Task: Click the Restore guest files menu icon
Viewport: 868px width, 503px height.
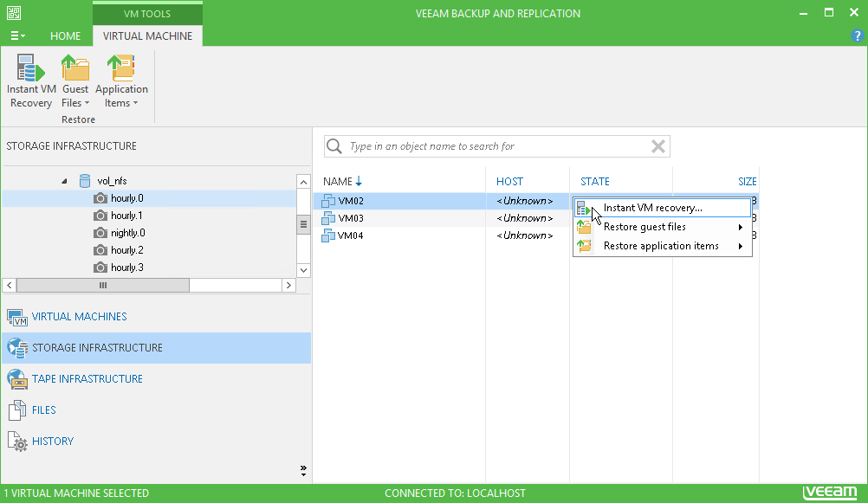Action: pos(584,227)
